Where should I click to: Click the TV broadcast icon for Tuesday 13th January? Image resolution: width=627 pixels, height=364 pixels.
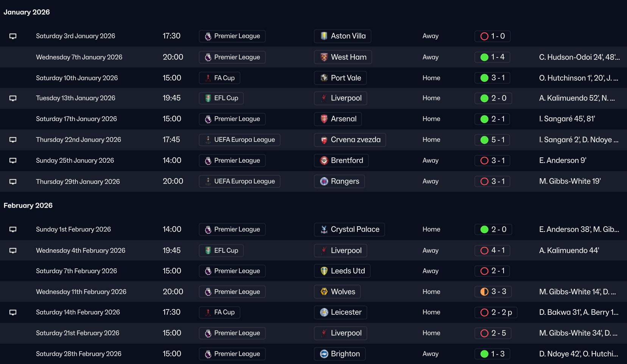[13, 98]
